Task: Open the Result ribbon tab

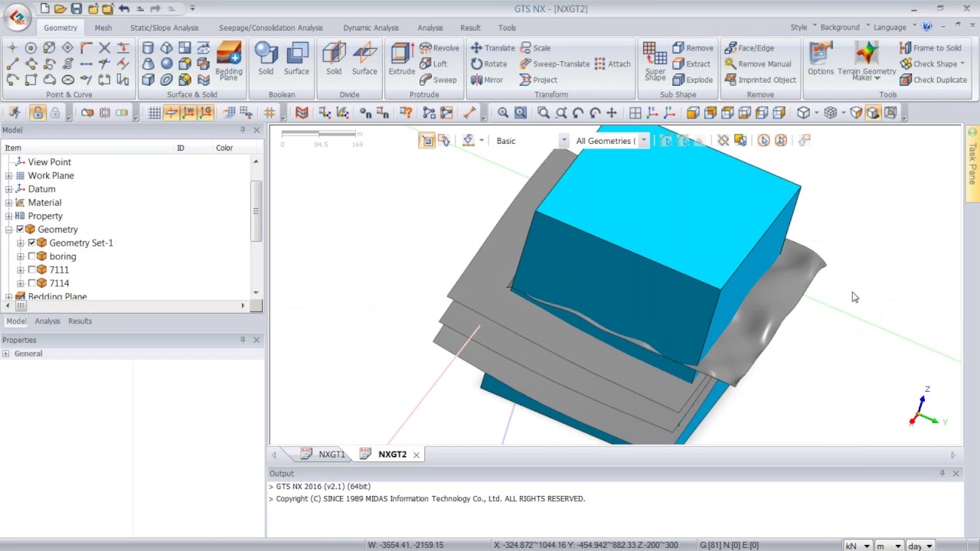Action: pos(470,28)
